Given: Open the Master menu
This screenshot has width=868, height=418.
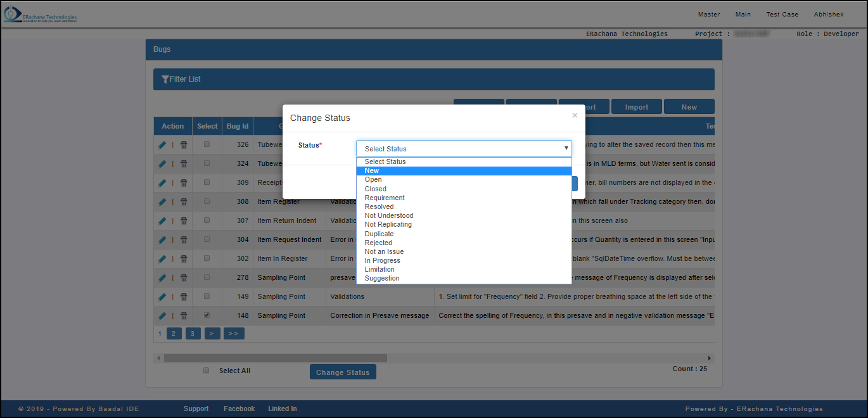Looking at the screenshot, I should pyautogui.click(x=709, y=15).
